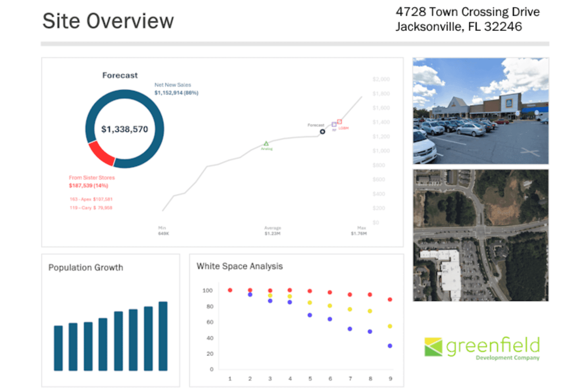Click the "$1,000" y-axis value

[381, 151]
